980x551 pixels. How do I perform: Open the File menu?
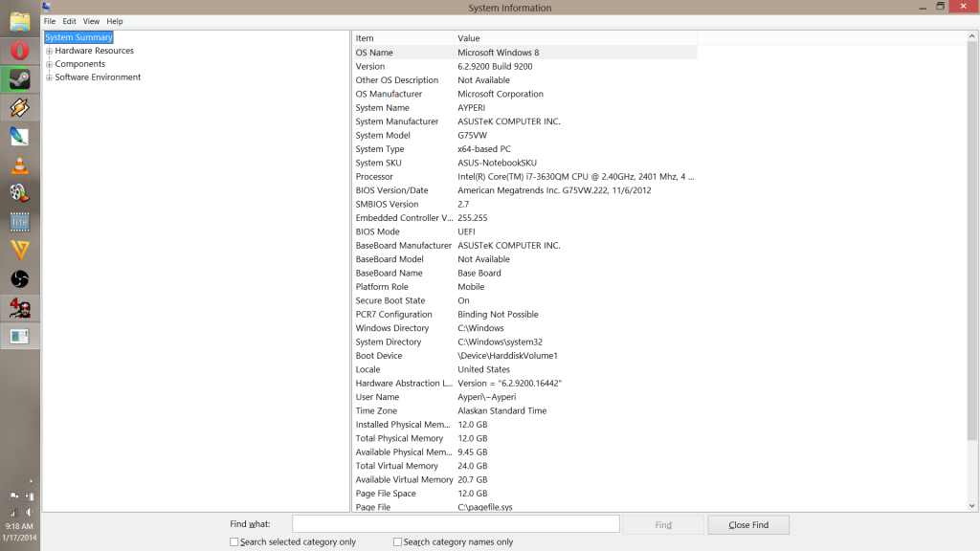click(50, 21)
